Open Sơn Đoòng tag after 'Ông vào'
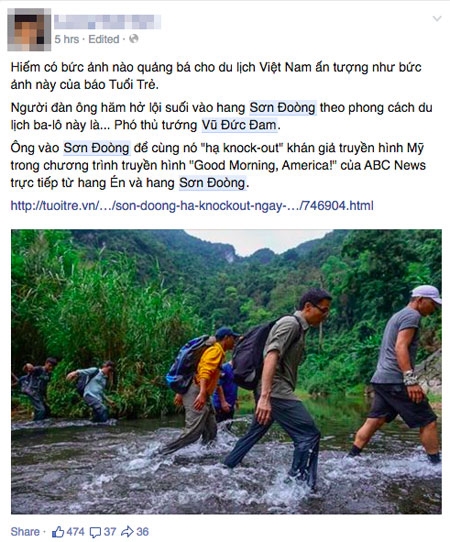The height and width of the screenshot is (542, 450). [96, 148]
